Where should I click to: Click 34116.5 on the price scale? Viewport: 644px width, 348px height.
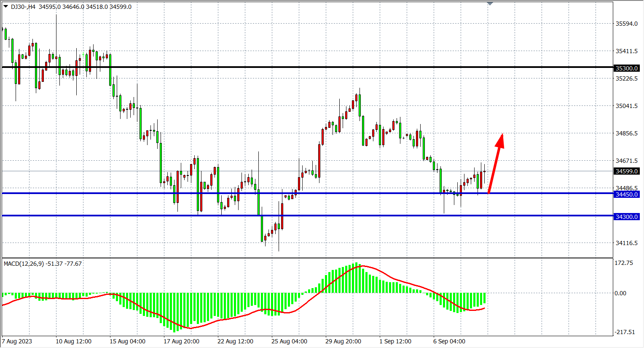[x=627, y=243]
